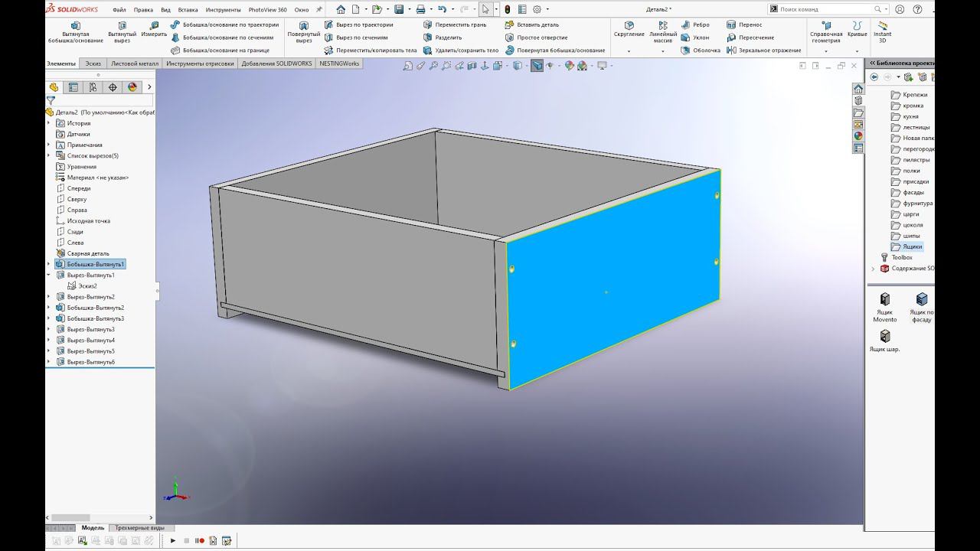Expand the История tree node

tap(49, 123)
